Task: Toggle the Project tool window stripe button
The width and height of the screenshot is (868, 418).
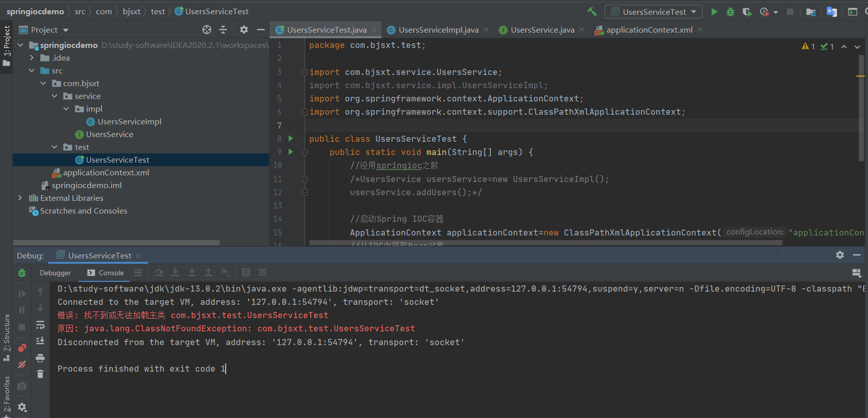Action: coord(6,46)
